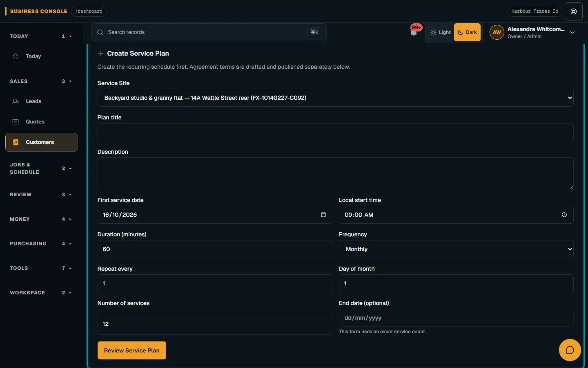Click the calendar icon in First service date
Screen dimensions: 588x368
tap(323, 215)
